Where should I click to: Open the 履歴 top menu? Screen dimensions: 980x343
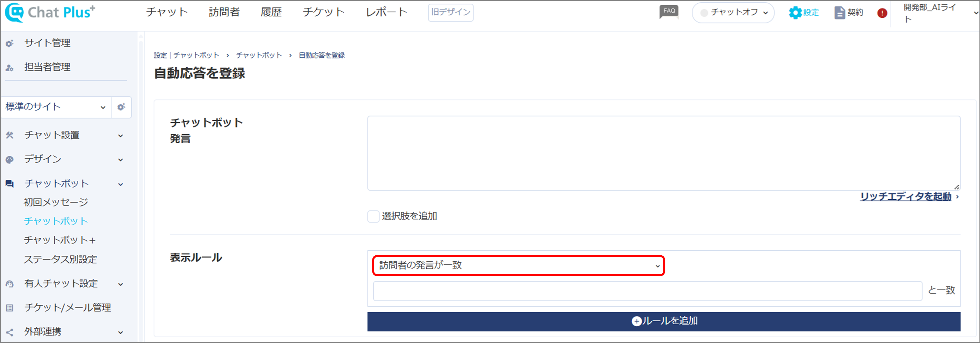coord(271,12)
